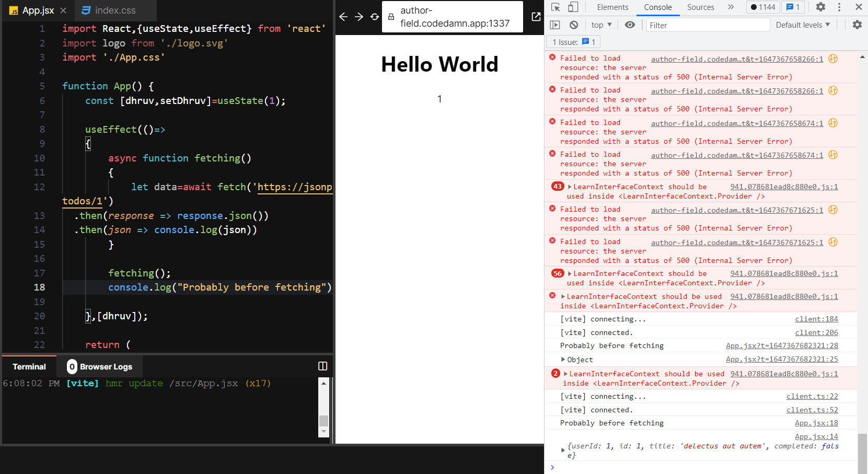The image size is (868, 474).
Task: Open the Console panel tab
Action: coord(657,7)
